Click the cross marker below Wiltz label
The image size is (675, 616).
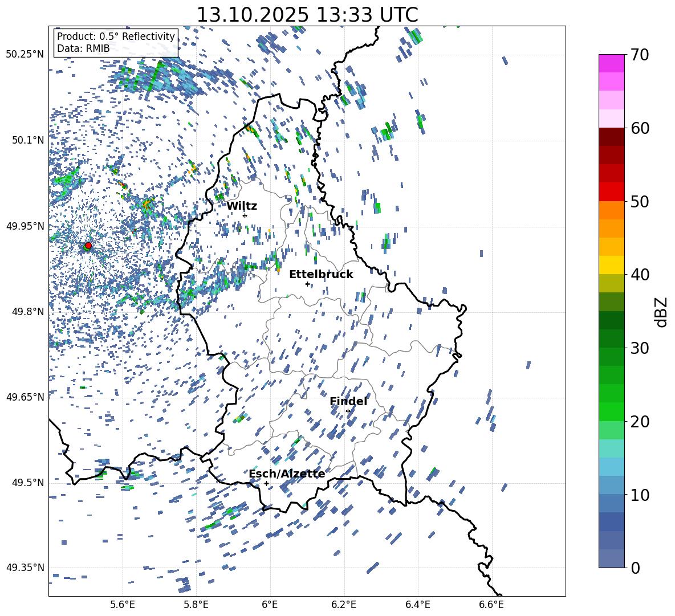pos(245,215)
